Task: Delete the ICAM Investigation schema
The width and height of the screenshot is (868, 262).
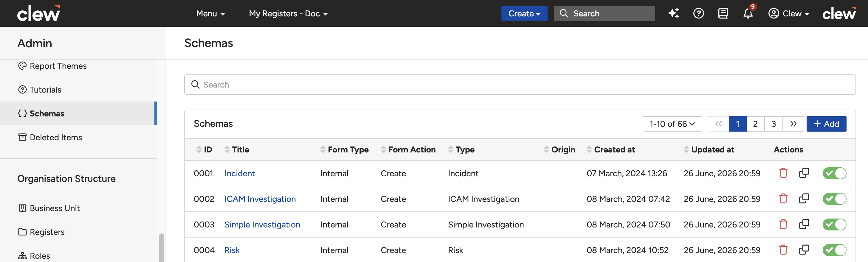Action: 783,199
